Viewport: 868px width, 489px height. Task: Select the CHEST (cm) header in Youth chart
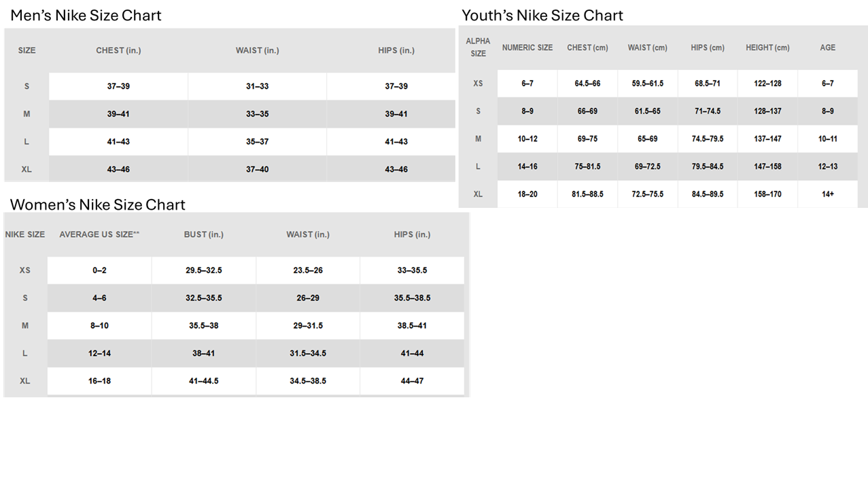pyautogui.click(x=587, y=48)
